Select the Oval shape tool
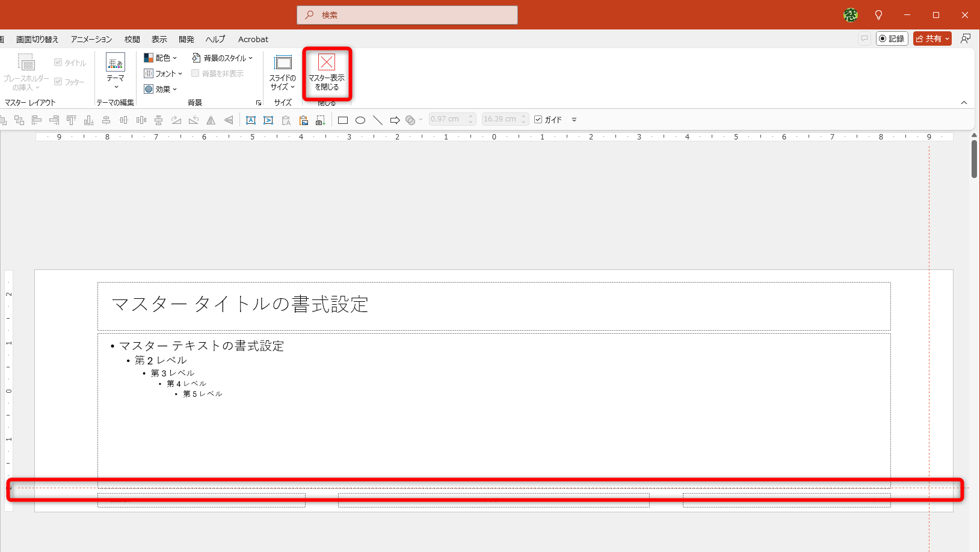Image resolution: width=980 pixels, height=552 pixels. click(x=360, y=120)
